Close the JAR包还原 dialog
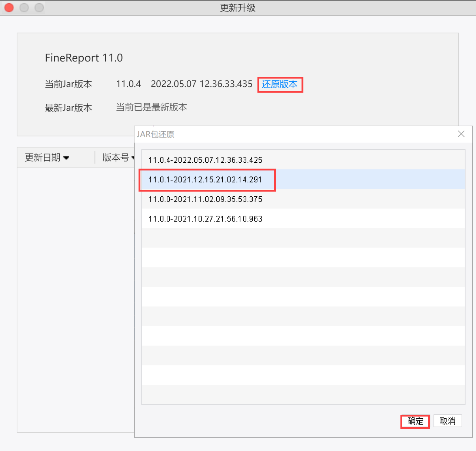 (461, 134)
